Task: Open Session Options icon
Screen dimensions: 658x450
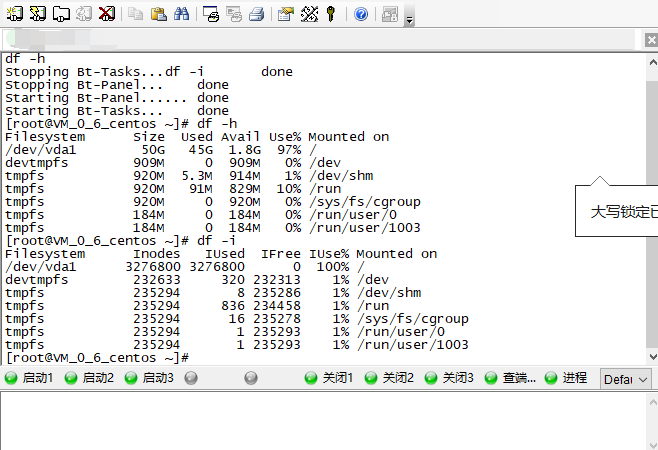Action: [286, 14]
